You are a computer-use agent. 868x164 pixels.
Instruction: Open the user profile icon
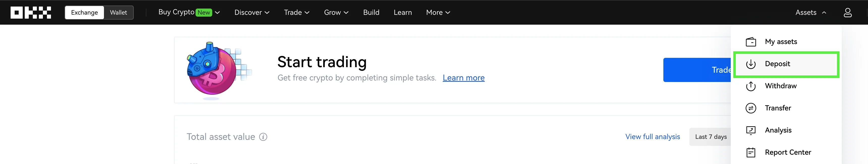848,12
